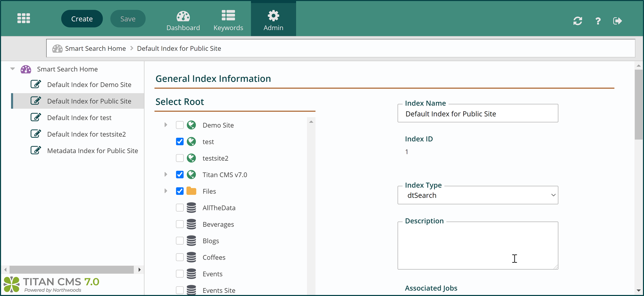Click the Admin gear icon
Viewport: 644px width, 296px height.
point(273,15)
